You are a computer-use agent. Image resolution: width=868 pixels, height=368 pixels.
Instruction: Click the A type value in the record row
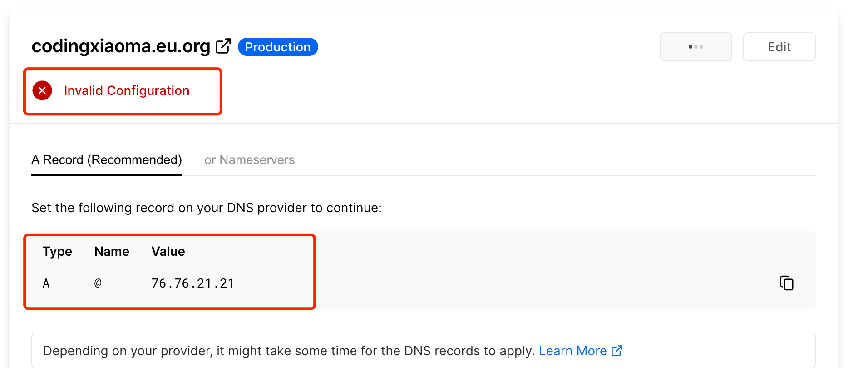(x=46, y=283)
